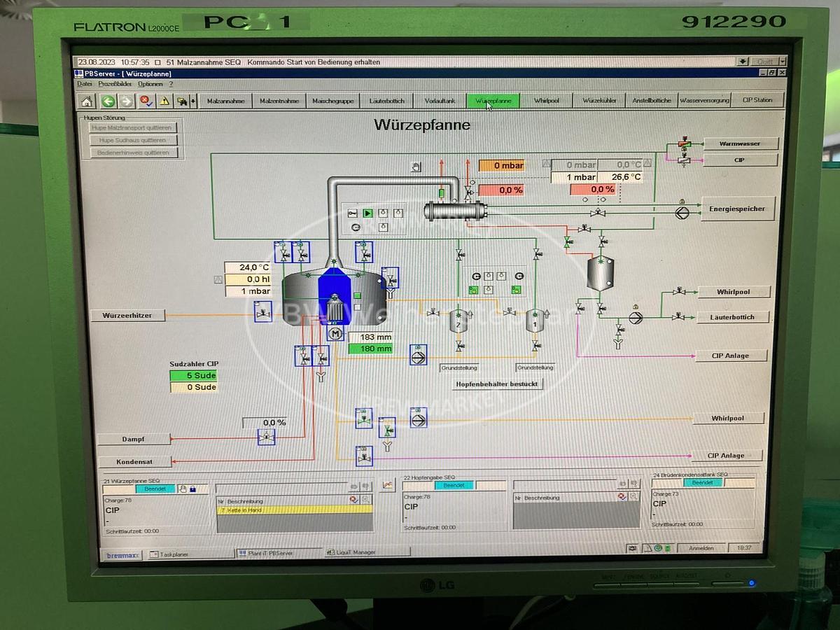Viewport: 840px width, 630px height.
Task: Click the green back arrow icon
Action: point(108,101)
